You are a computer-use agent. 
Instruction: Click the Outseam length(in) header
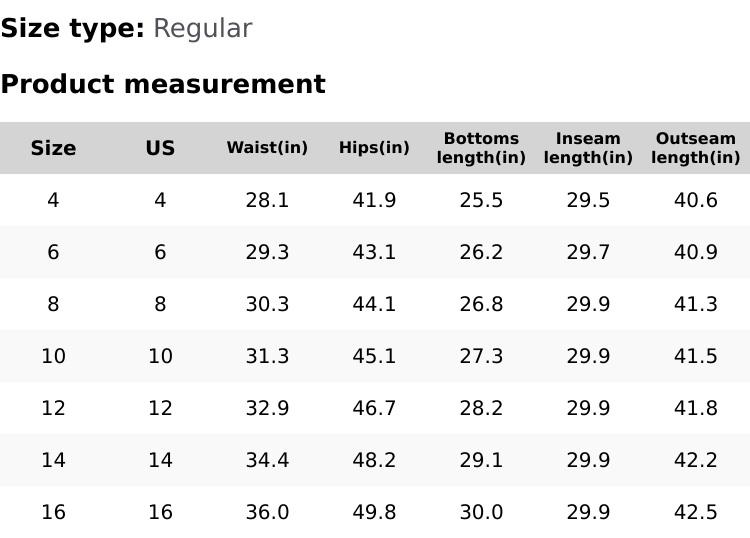pyautogui.click(x=695, y=148)
